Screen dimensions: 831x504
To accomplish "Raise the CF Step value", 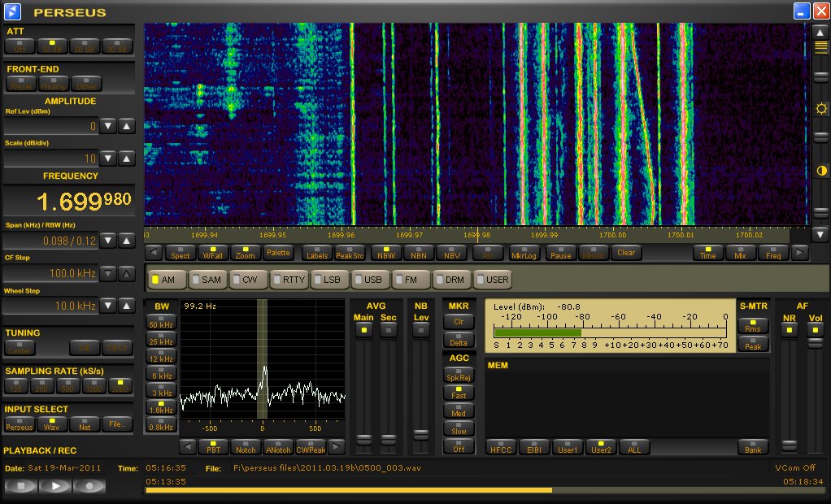I will click(x=126, y=273).
